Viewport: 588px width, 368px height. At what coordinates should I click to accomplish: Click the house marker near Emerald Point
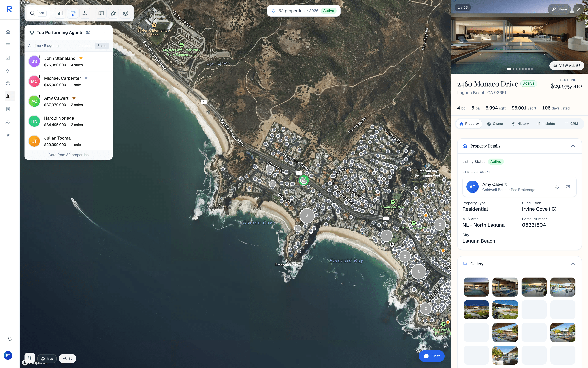pyautogui.click(x=297, y=228)
